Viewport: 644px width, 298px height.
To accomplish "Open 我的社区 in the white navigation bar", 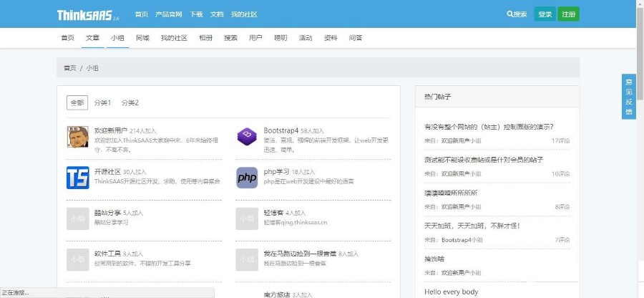I will tap(174, 38).
